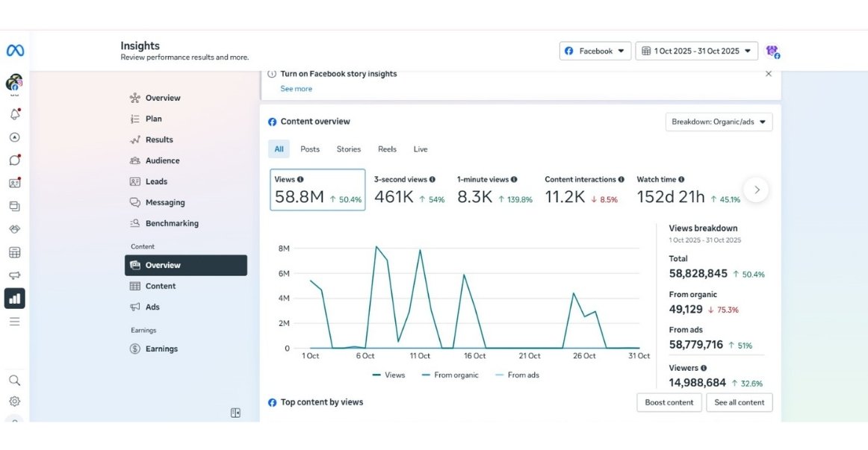The width and height of the screenshot is (868, 450).
Task: Open the inbox chat bubble icon
Action: point(14,160)
